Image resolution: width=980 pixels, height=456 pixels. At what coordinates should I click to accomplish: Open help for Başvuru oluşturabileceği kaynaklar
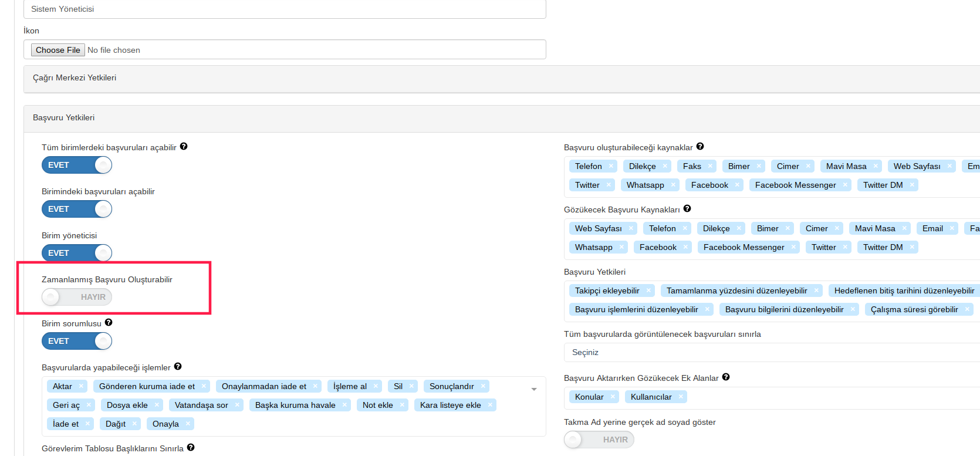coord(700,147)
